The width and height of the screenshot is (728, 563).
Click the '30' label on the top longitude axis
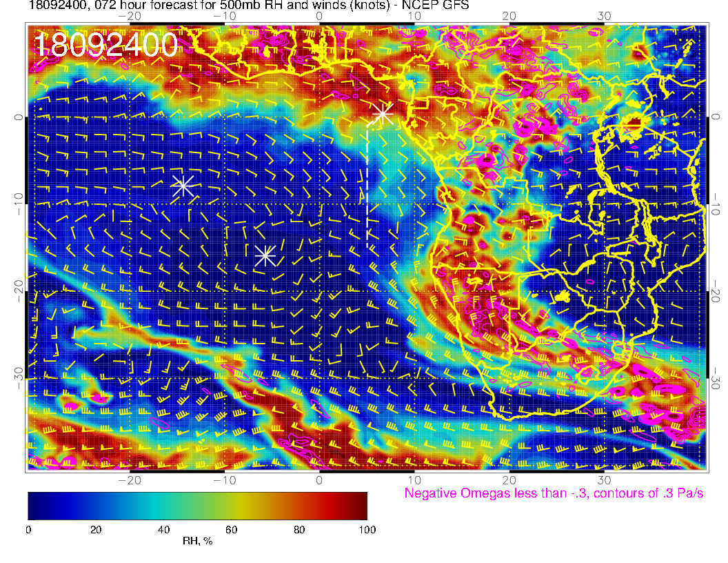(604, 16)
